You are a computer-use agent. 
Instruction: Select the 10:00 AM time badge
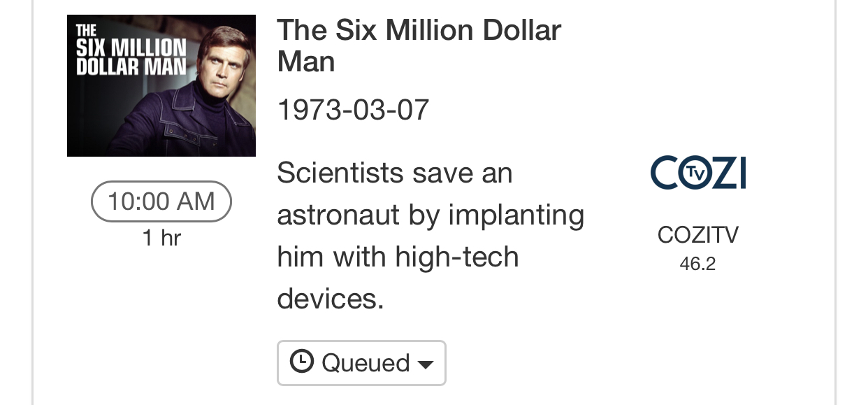[161, 201]
